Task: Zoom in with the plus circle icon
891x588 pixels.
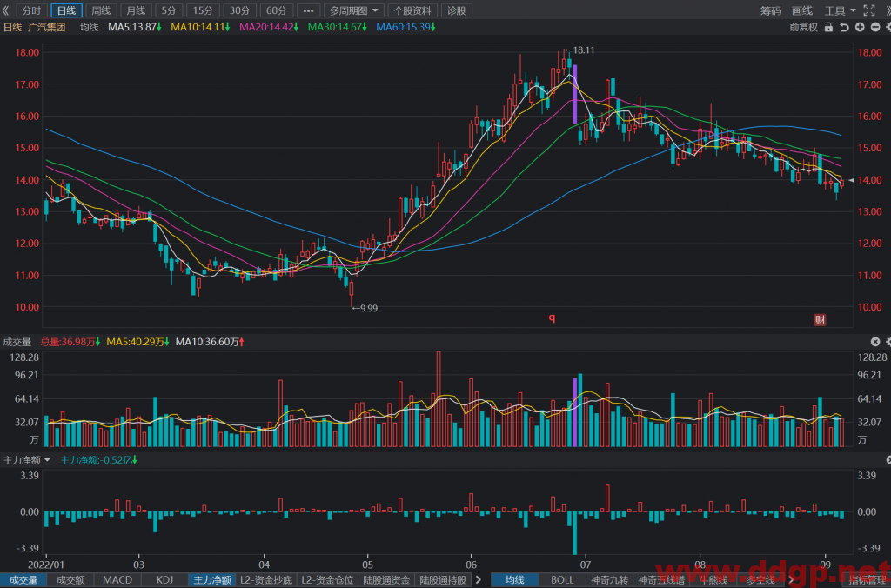Action: [860, 27]
